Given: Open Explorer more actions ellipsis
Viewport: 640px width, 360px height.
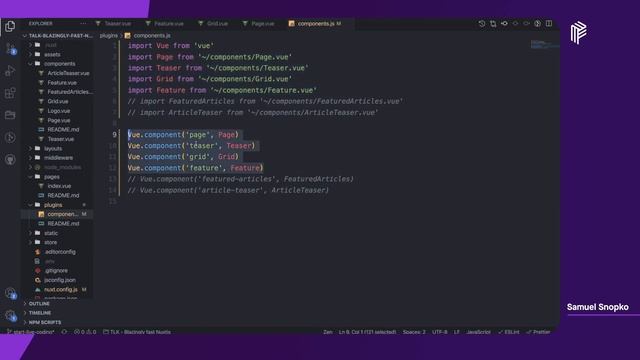Looking at the screenshot, I should (83, 24).
